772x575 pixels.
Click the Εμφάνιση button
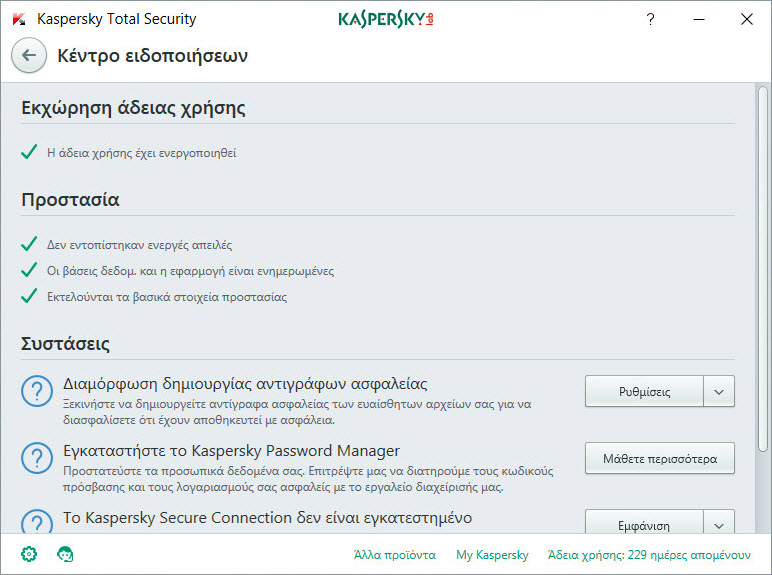pyautogui.click(x=644, y=525)
